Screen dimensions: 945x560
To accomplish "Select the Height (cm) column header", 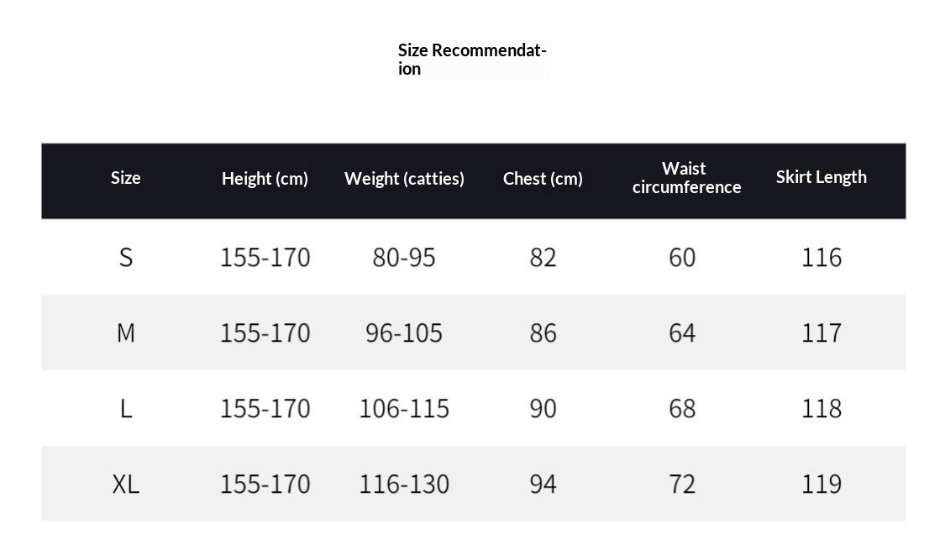I will 265,179.
